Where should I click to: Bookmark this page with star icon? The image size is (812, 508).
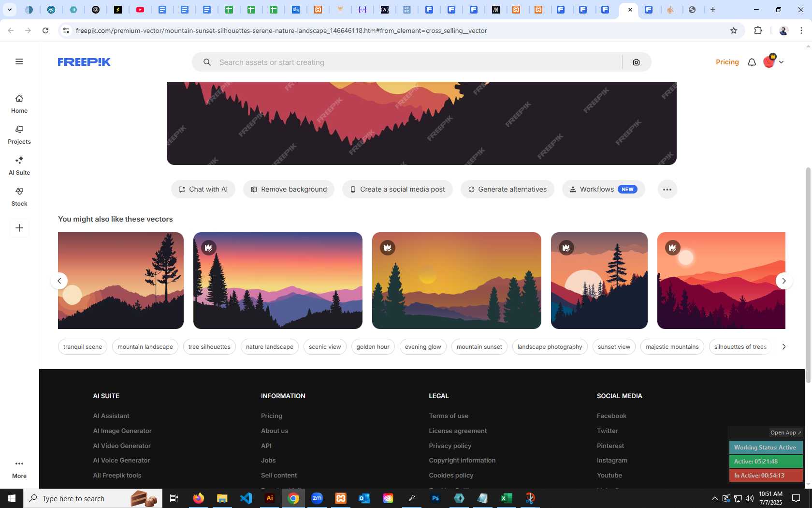(x=734, y=30)
